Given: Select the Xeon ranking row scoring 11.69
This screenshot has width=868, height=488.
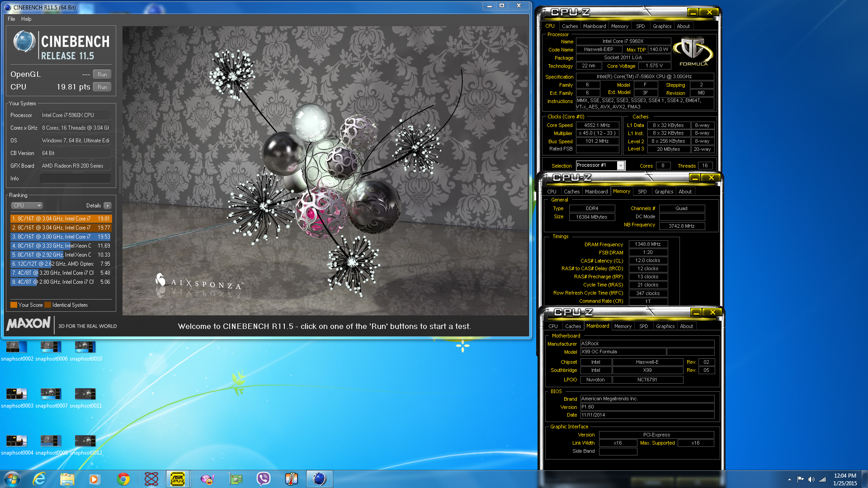Looking at the screenshot, I should (x=61, y=246).
